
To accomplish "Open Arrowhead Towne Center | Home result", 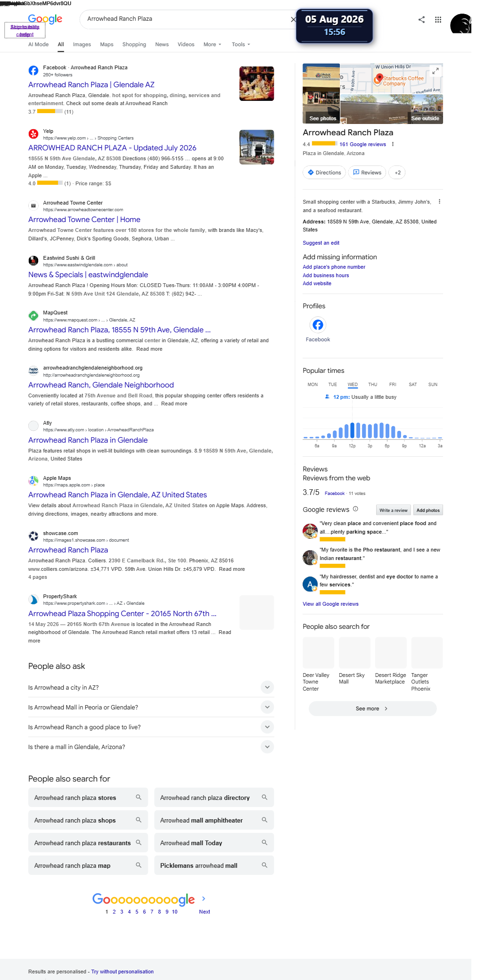I will [84, 220].
